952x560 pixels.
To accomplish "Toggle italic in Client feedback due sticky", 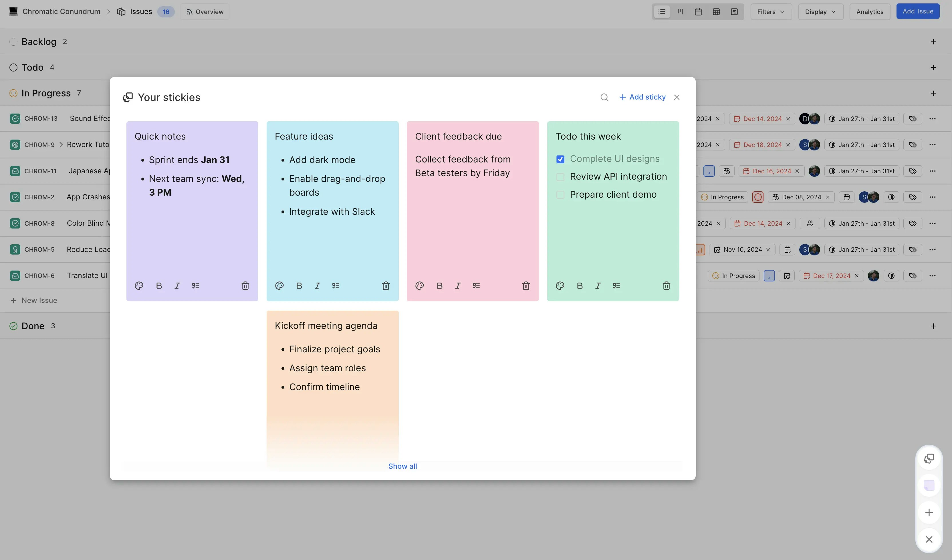I will 458,286.
